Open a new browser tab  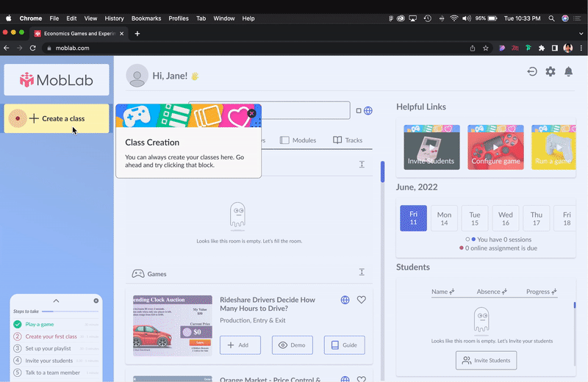click(137, 33)
